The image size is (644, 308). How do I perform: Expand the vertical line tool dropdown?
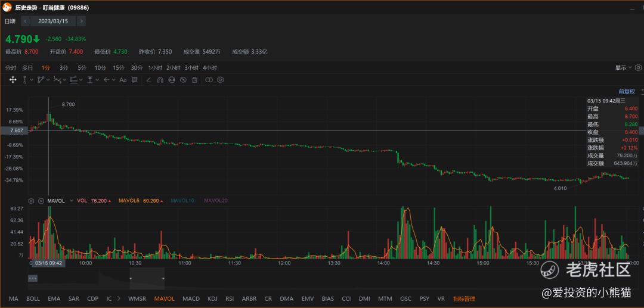pos(32,80)
